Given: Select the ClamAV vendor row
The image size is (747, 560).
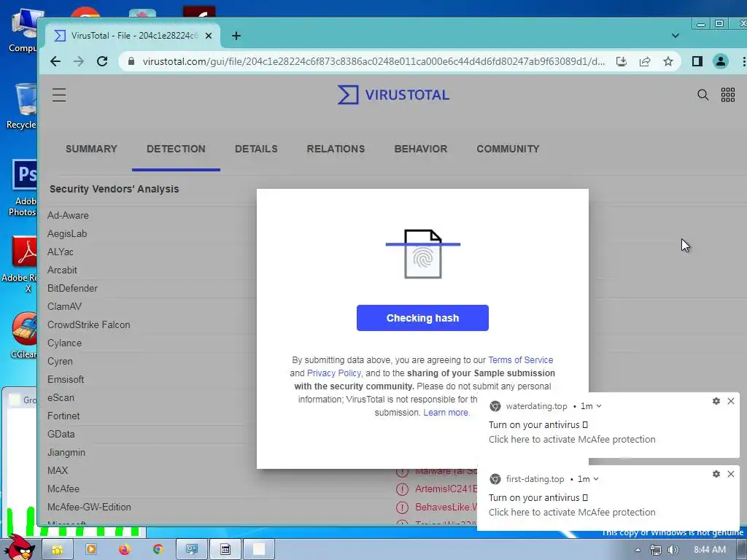Looking at the screenshot, I should [x=64, y=306].
